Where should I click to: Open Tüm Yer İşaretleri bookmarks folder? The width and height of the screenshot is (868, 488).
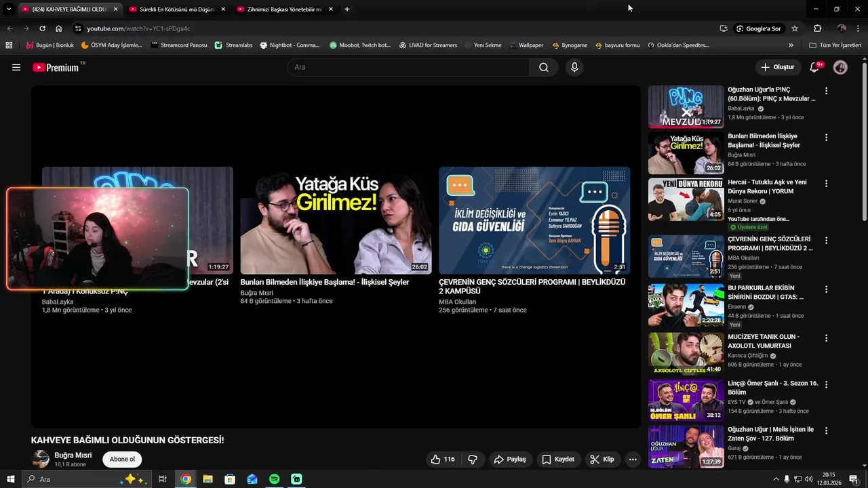tap(835, 45)
